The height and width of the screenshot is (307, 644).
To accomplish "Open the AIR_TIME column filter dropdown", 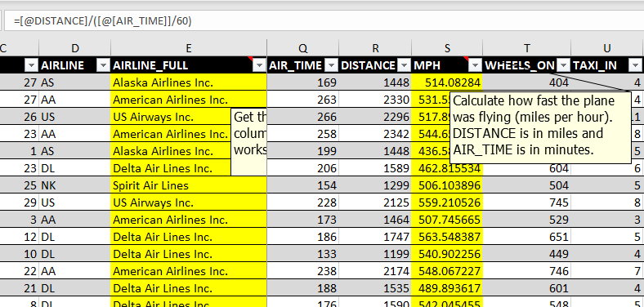I will (x=332, y=65).
